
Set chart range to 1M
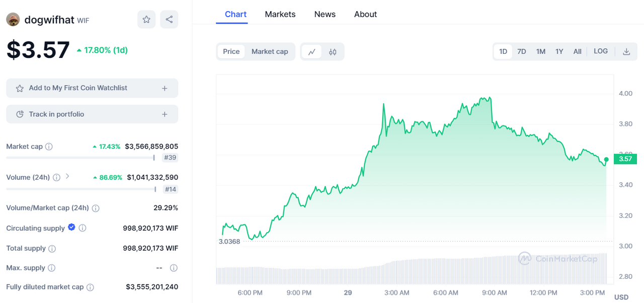click(541, 51)
